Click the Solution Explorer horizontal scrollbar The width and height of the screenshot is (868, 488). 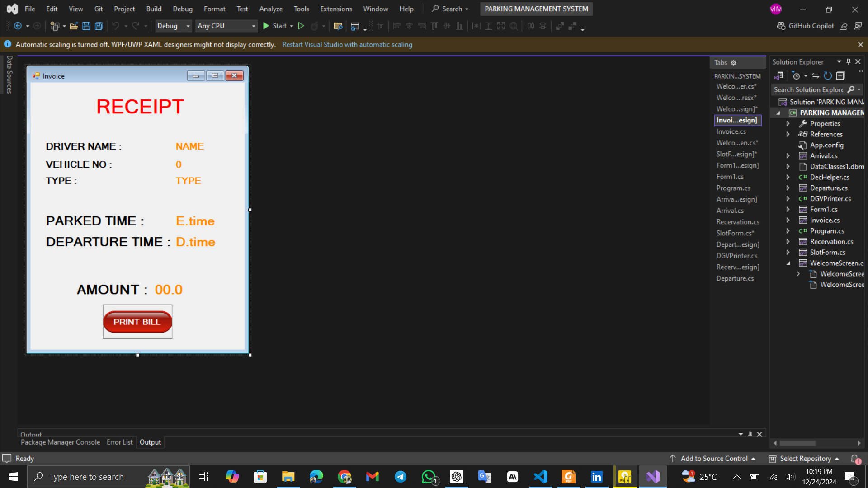point(797,443)
